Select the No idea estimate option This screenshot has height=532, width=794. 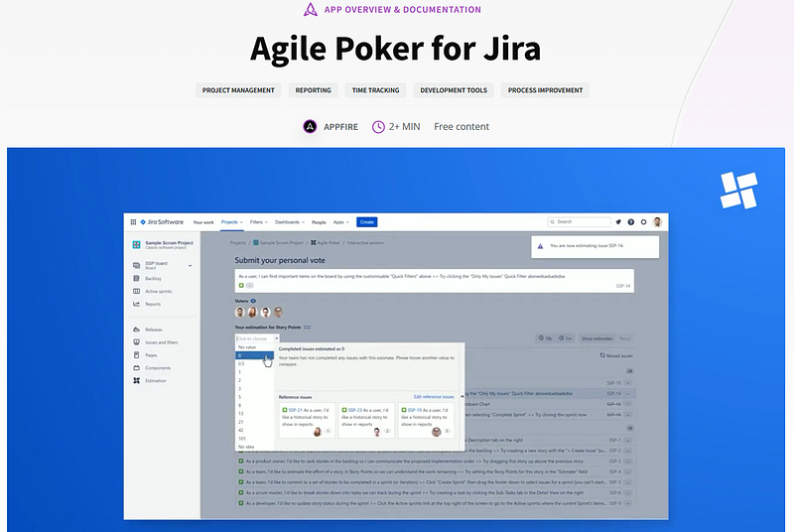tap(255, 447)
